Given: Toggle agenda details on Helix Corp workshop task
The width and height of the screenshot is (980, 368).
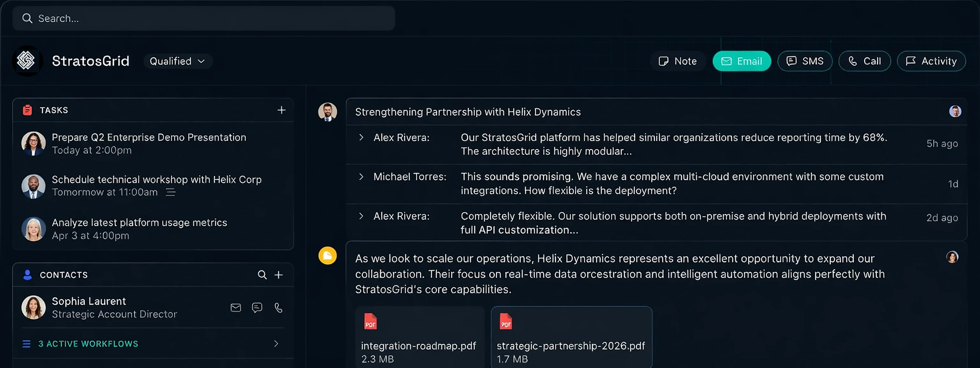Looking at the screenshot, I should click(x=170, y=192).
